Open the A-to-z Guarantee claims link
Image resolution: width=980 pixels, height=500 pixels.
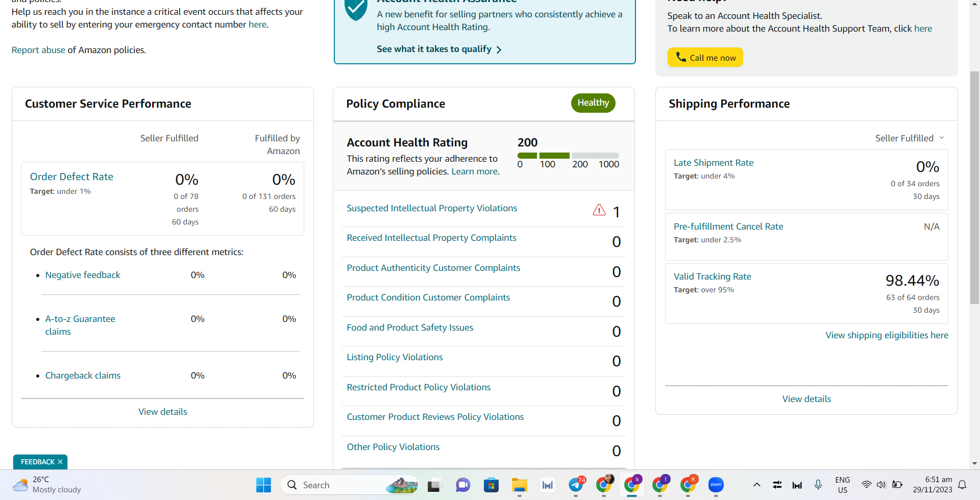80,325
